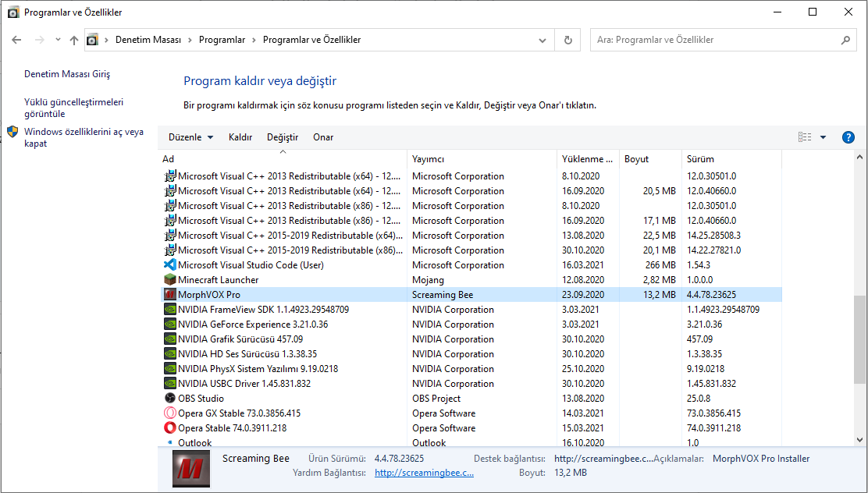
Task: Open Yüklü güncelleştirmeleri görüntüle link
Action: (73, 108)
